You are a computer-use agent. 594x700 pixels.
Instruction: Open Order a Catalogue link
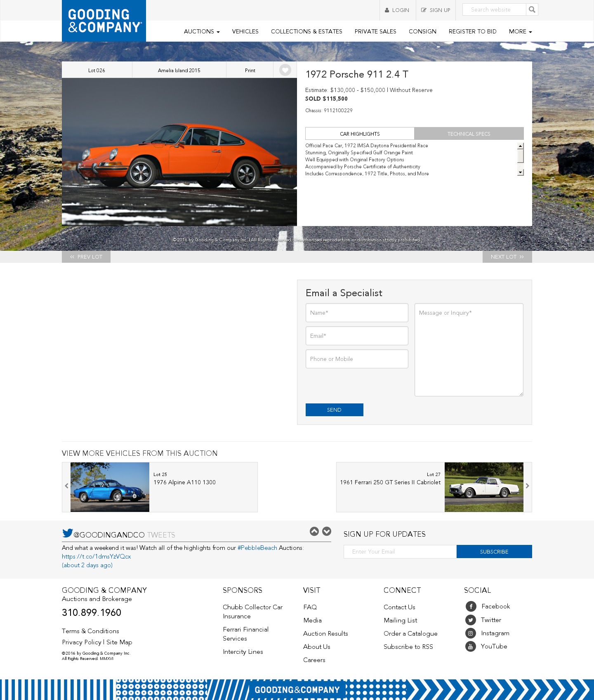click(x=410, y=634)
